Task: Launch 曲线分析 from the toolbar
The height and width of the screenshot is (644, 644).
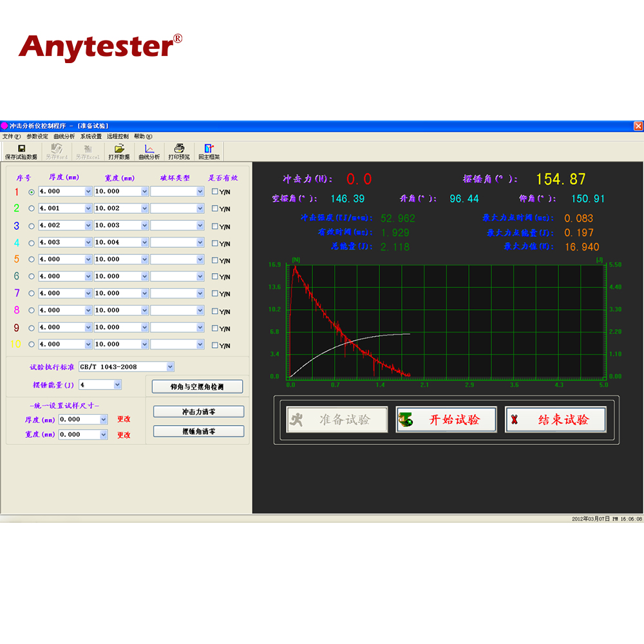Action: (x=149, y=152)
